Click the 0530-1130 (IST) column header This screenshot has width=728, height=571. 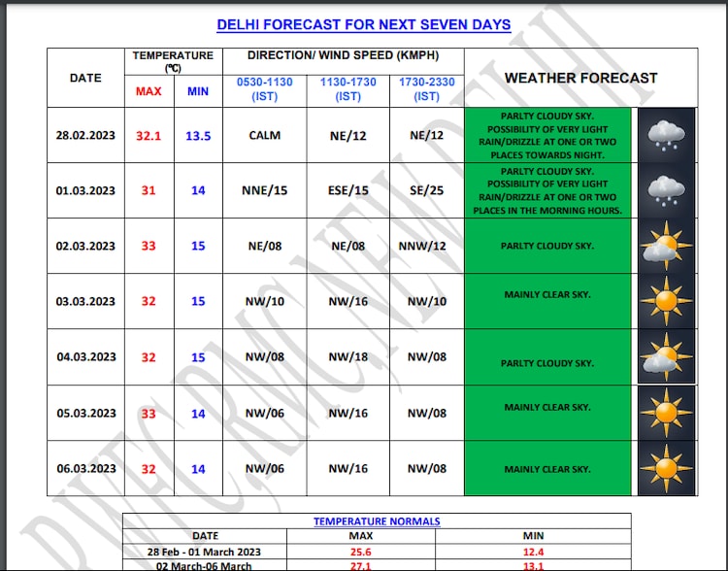(x=264, y=89)
